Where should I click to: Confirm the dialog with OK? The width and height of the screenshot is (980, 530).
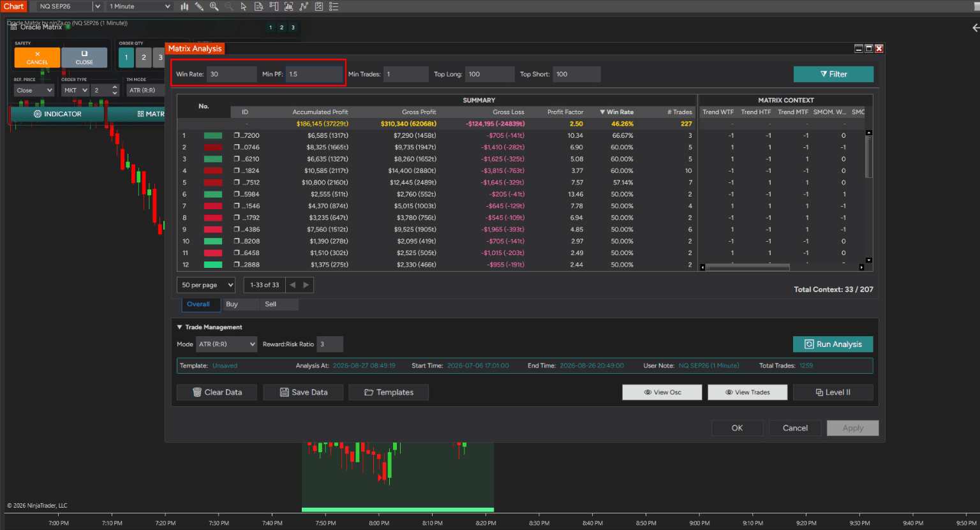[737, 428]
